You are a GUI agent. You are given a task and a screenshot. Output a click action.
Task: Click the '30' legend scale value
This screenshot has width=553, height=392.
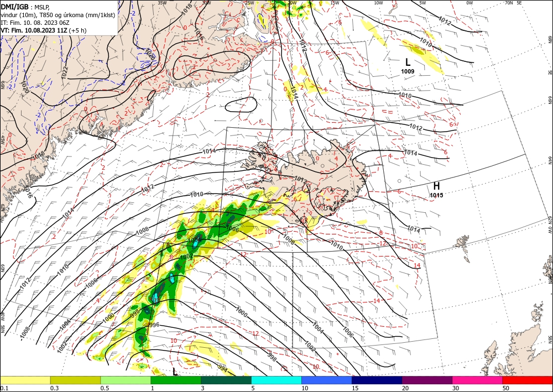456,388
